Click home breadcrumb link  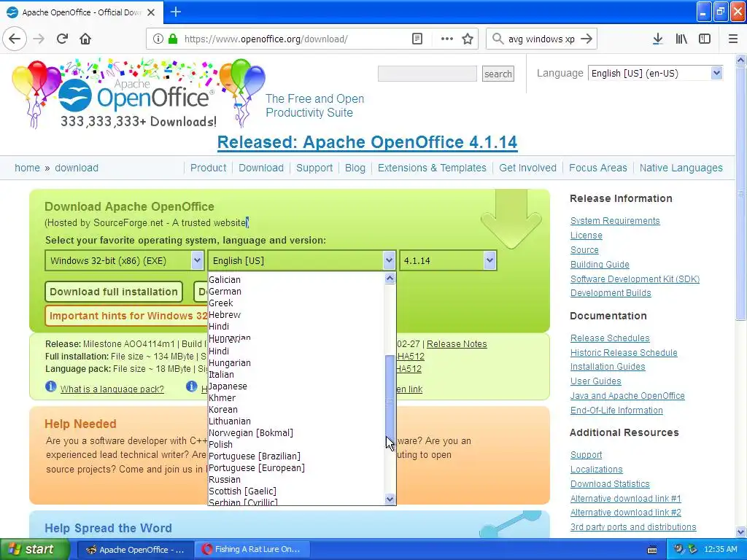click(27, 168)
